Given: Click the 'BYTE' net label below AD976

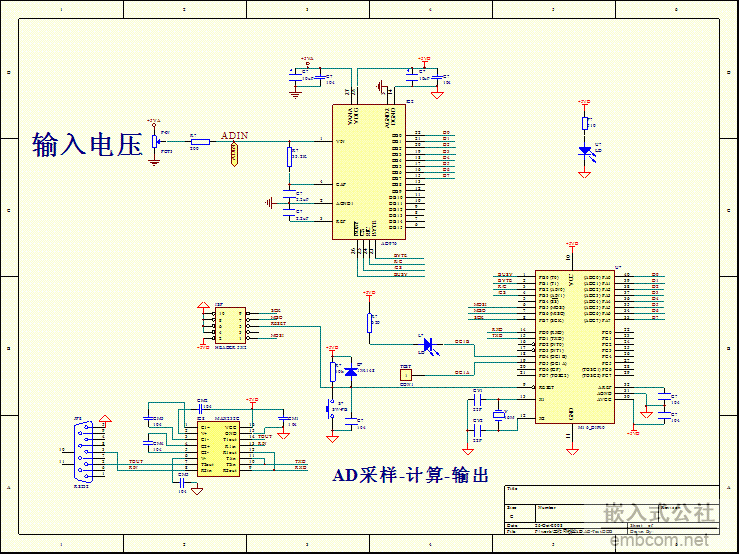Looking at the screenshot, I should click(x=400, y=256).
